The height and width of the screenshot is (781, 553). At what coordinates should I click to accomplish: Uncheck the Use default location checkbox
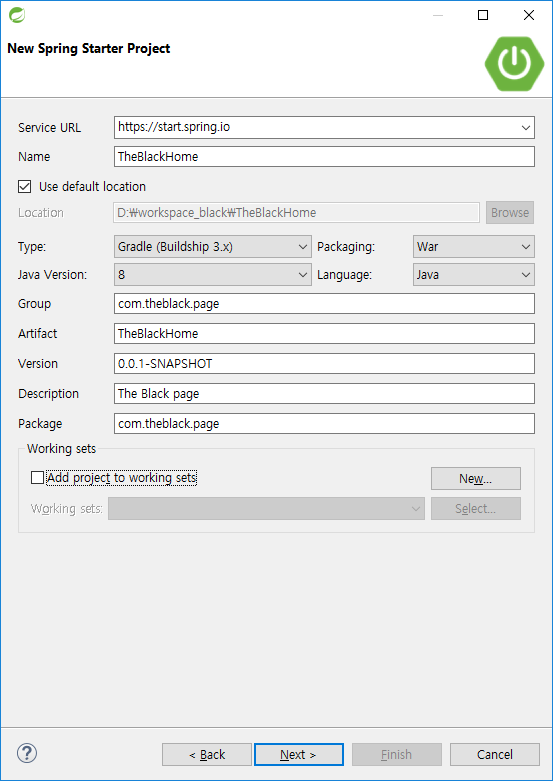coord(24,187)
